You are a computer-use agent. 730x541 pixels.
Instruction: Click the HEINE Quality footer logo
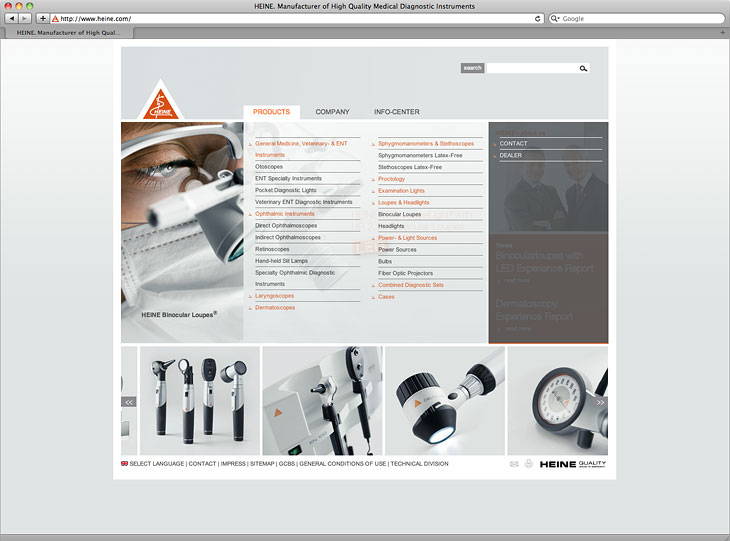[x=573, y=464]
